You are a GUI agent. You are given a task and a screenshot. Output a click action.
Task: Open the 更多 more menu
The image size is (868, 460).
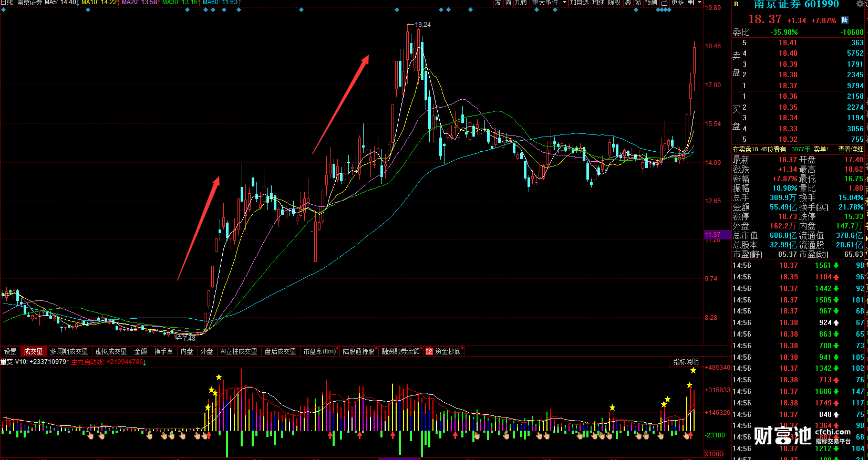click(x=678, y=3)
